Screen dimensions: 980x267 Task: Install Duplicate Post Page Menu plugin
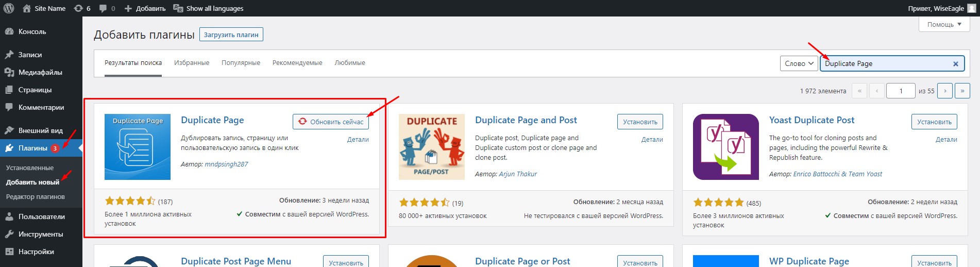346,262
